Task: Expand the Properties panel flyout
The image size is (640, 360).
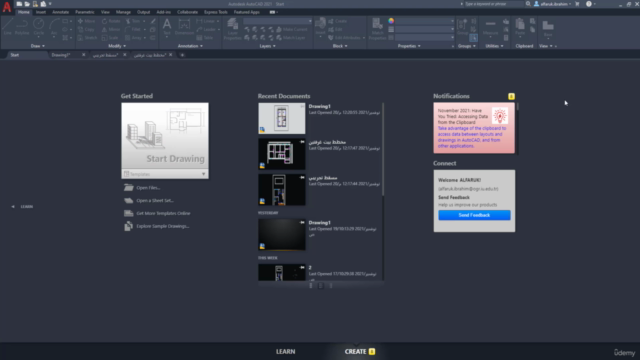Action: coord(409,46)
